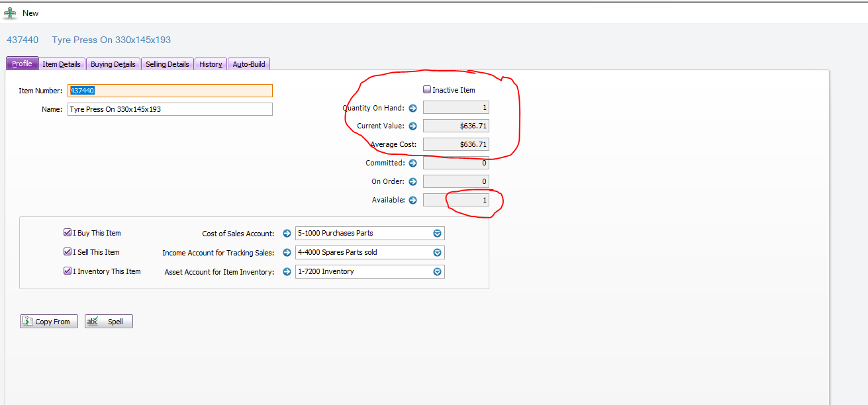Image resolution: width=868 pixels, height=405 pixels.
Task: Switch to the Buying Details tab
Action: point(113,64)
